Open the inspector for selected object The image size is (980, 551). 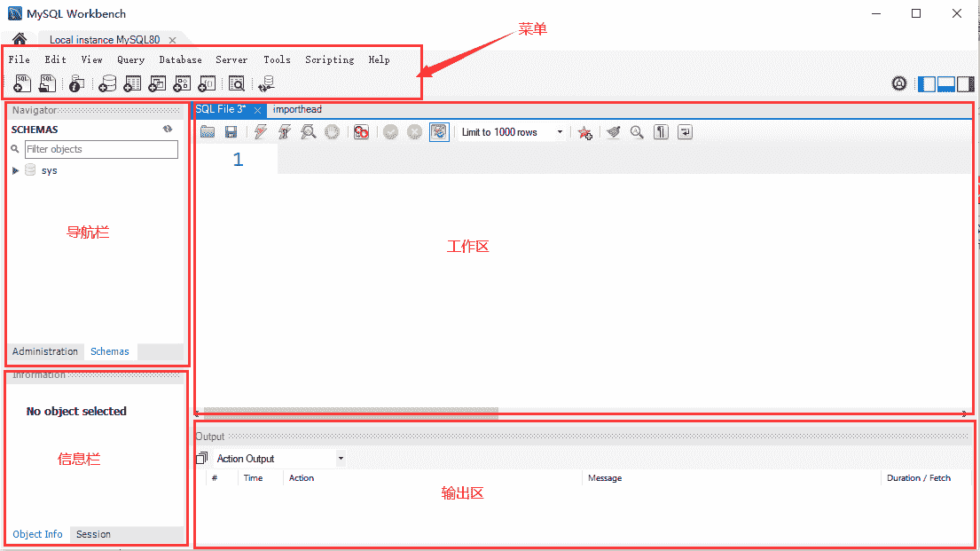(76, 83)
